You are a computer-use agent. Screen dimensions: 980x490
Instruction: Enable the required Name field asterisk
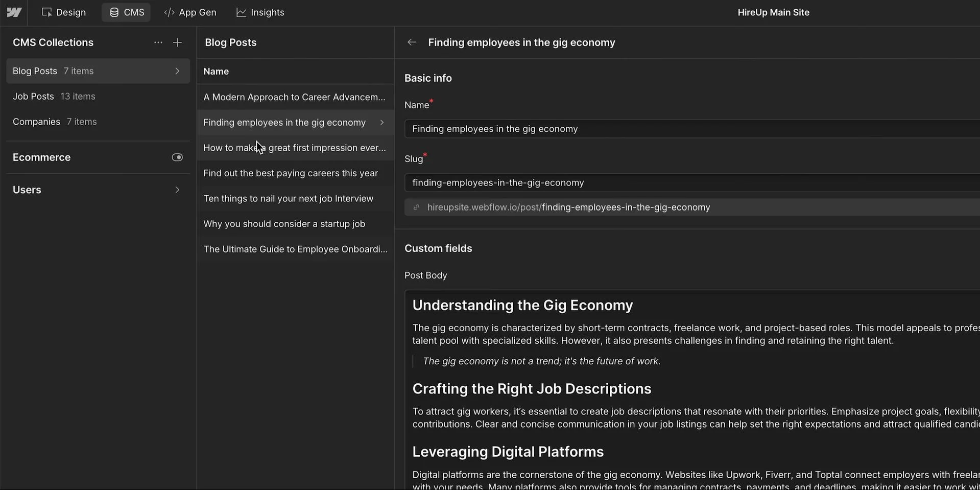(x=432, y=101)
